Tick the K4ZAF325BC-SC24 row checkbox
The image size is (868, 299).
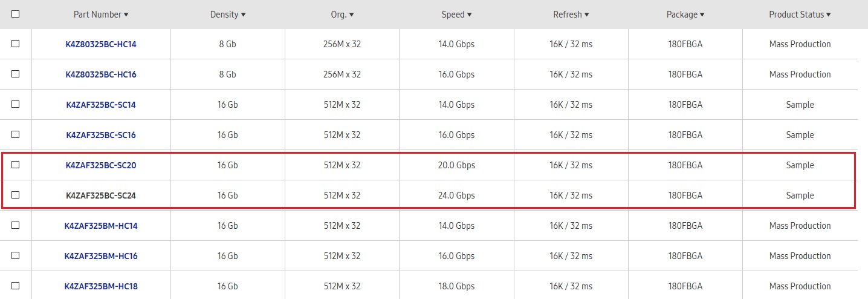pos(16,195)
